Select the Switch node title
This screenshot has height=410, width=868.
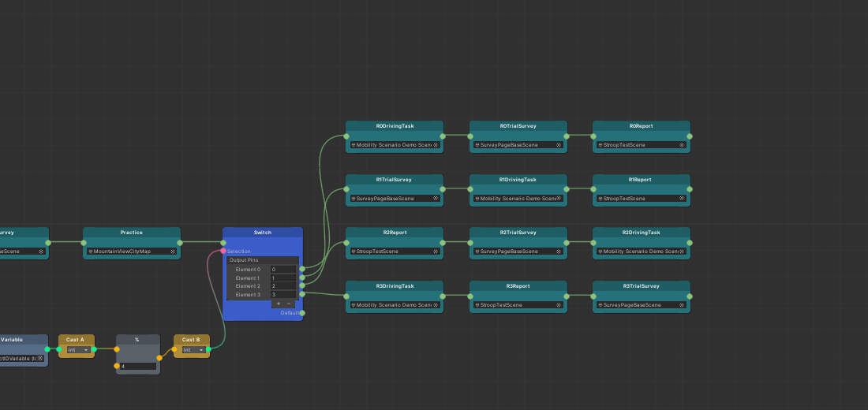pos(263,233)
